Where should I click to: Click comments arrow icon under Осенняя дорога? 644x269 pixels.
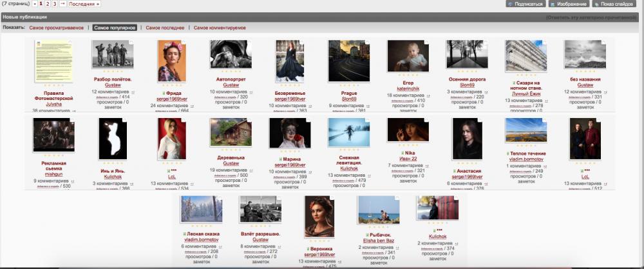pos(486,92)
